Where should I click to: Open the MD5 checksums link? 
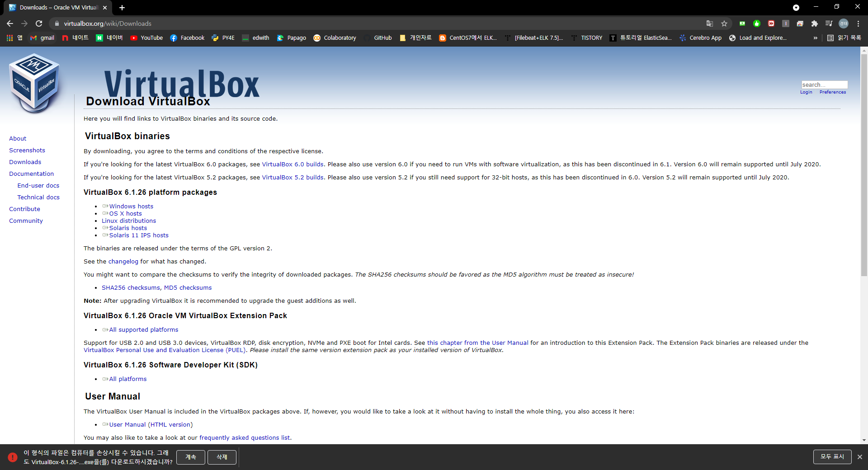click(x=188, y=288)
